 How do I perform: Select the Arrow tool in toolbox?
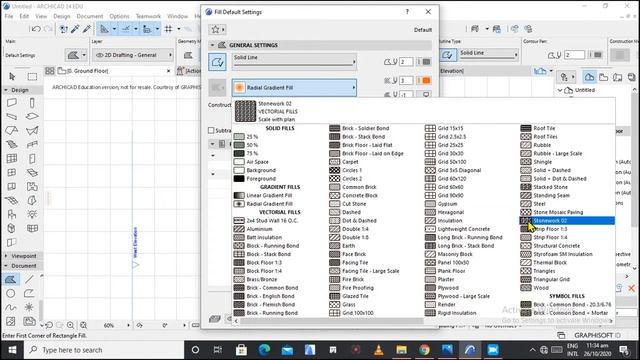[12, 76]
